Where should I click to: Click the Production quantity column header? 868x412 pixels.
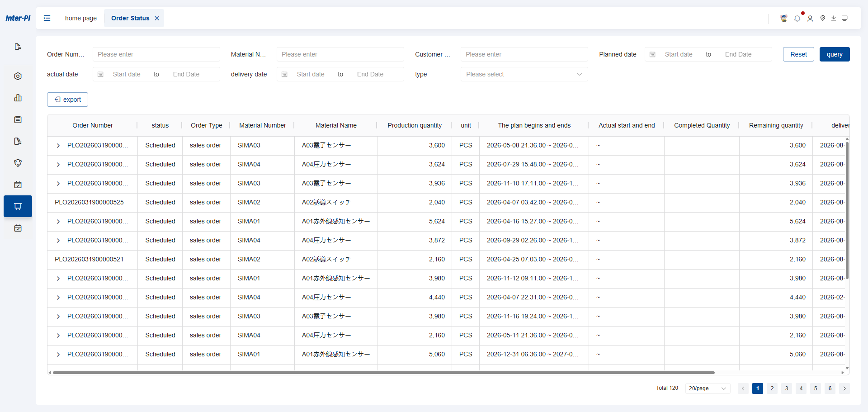point(415,125)
